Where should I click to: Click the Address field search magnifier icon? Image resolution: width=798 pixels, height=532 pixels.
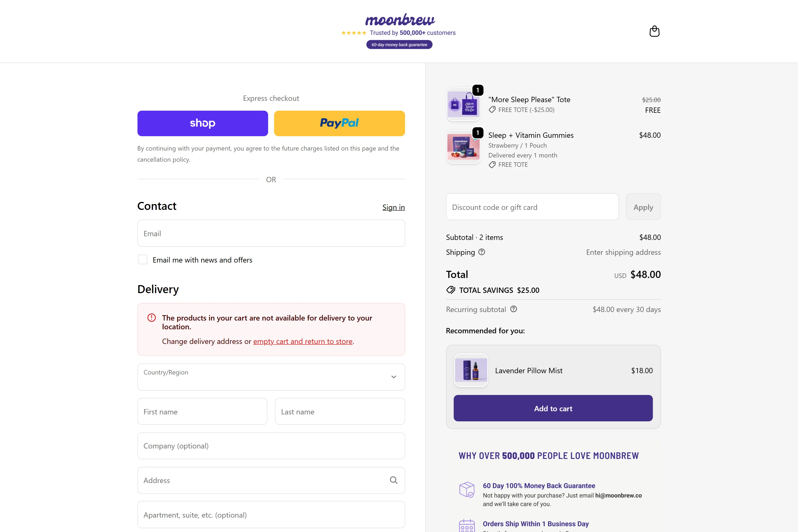pos(393,480)
